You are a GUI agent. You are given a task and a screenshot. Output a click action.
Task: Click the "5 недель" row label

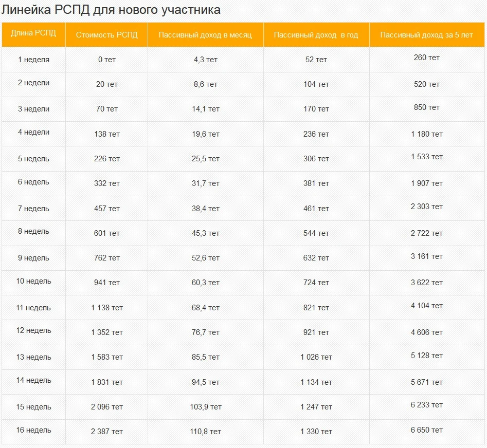33,159
